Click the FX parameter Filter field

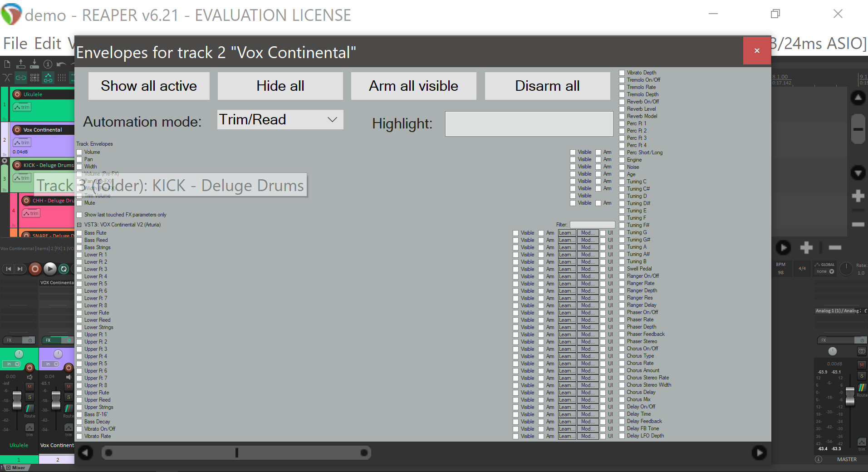tap(592, 225)
